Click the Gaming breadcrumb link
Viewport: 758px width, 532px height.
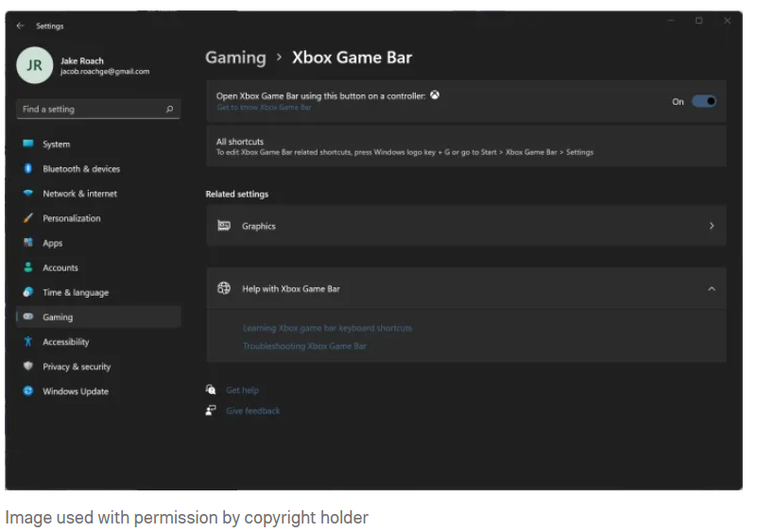coord(236,58)
